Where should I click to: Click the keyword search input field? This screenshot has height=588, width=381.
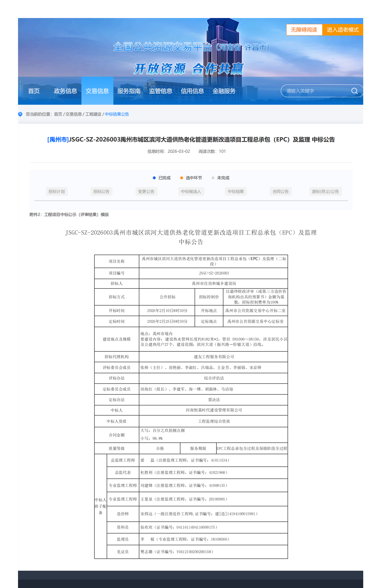(316, 91)
